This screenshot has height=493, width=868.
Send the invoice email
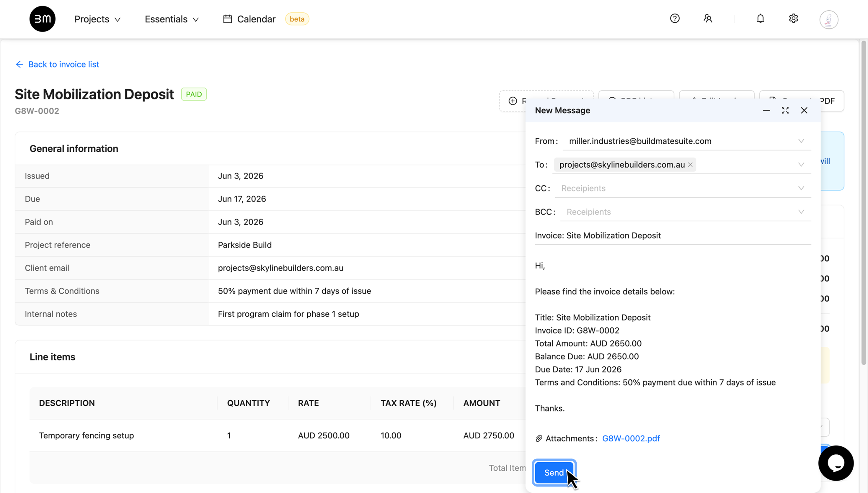pyautogui.click(x=554, y=473)
